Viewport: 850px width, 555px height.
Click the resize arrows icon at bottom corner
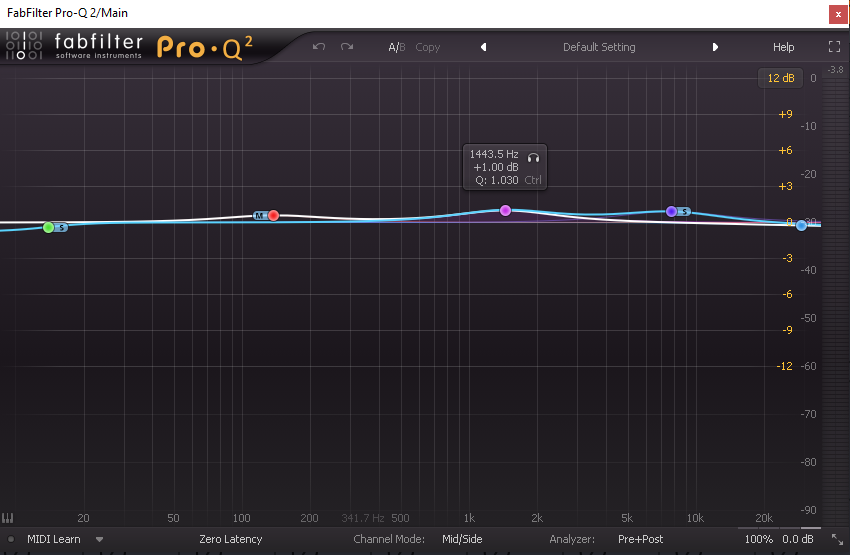click(x=838, y=539)
